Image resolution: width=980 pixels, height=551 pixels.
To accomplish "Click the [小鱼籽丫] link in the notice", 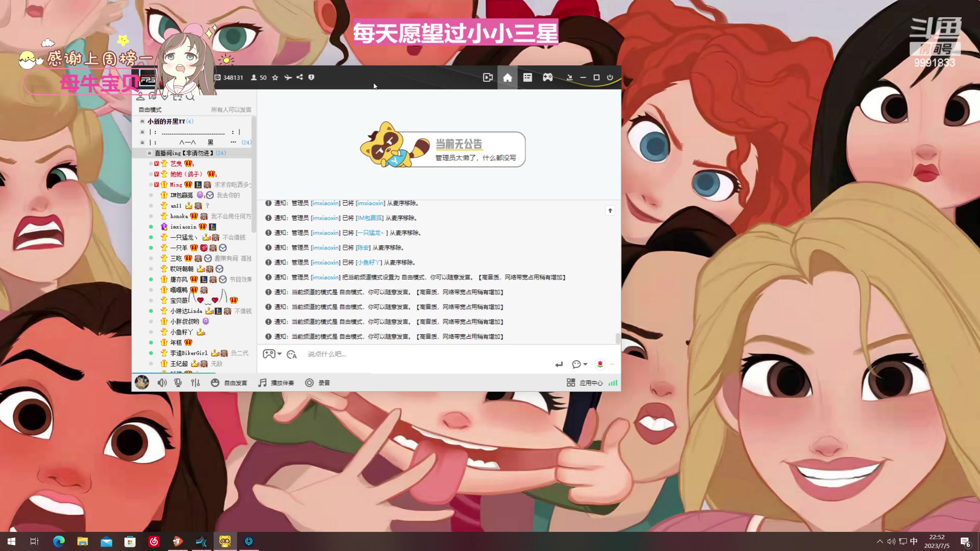I will coord(369,262).
